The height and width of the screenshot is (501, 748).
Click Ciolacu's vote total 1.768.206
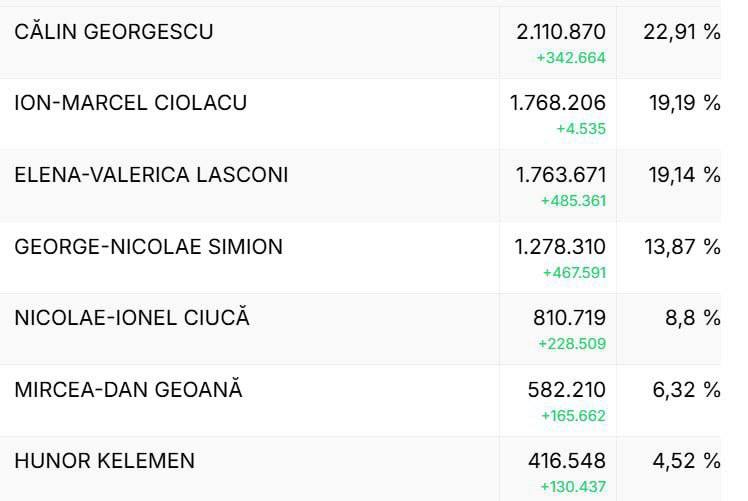click(x=558, y=103)
